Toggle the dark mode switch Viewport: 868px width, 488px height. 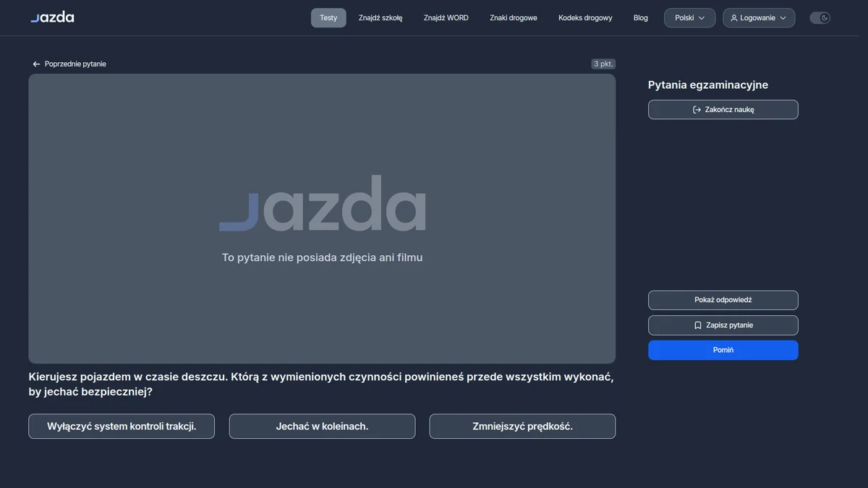pos(820,18)
